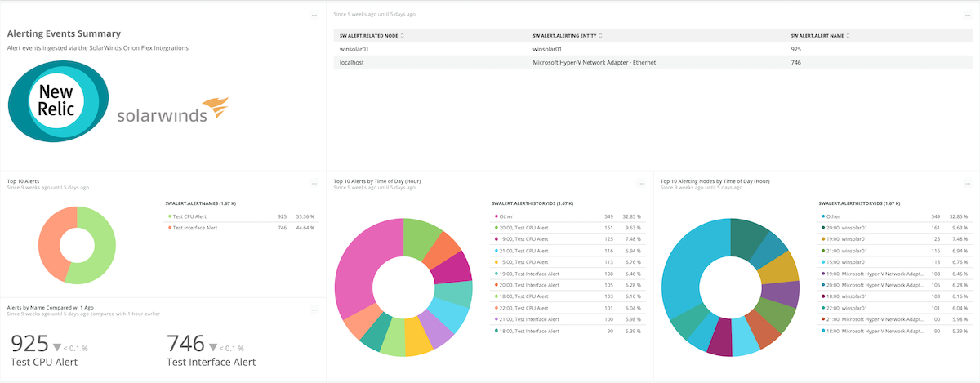Toggle the 20:00, Test Interface Alert legend entry

[569, 285]
